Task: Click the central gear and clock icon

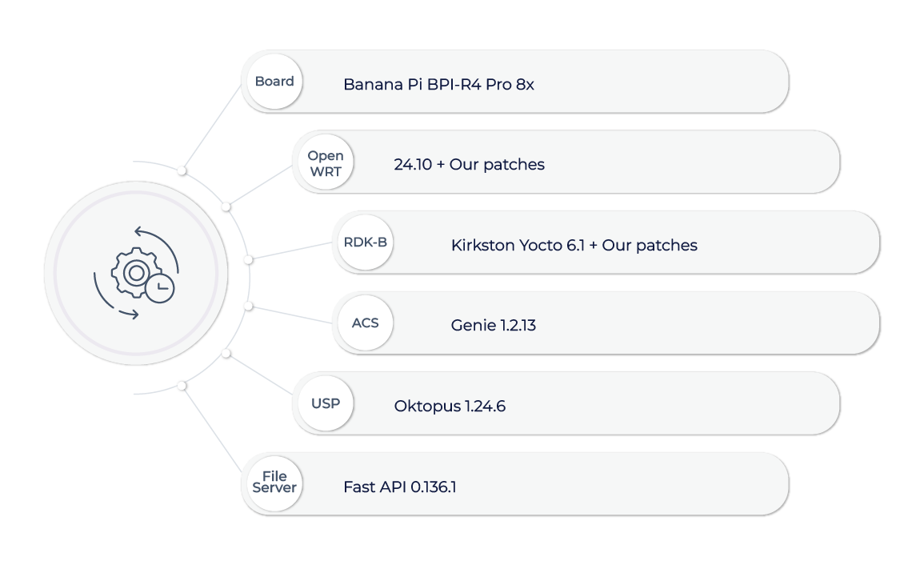Action: coord(136,273)
